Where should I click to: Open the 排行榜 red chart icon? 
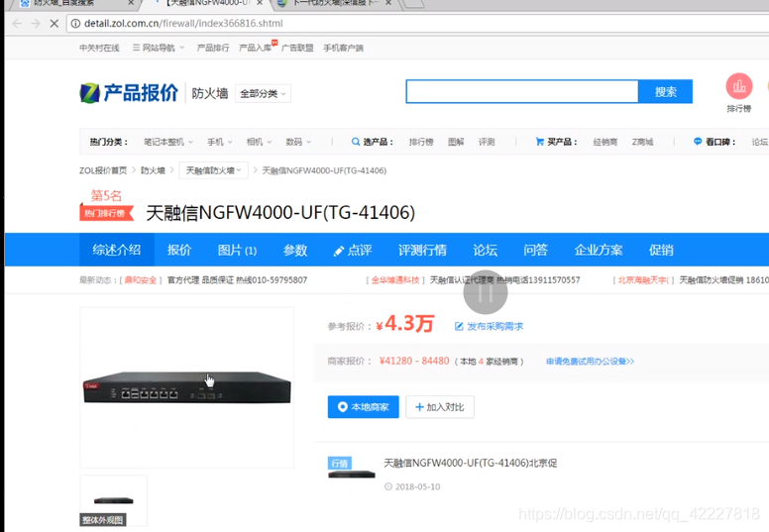pyautogui.click(x=738, y=86)
